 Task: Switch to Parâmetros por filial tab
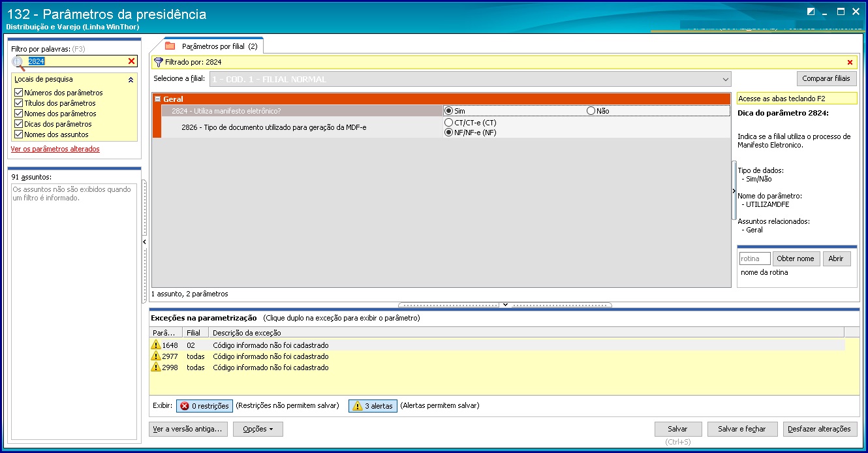point(213,46)
